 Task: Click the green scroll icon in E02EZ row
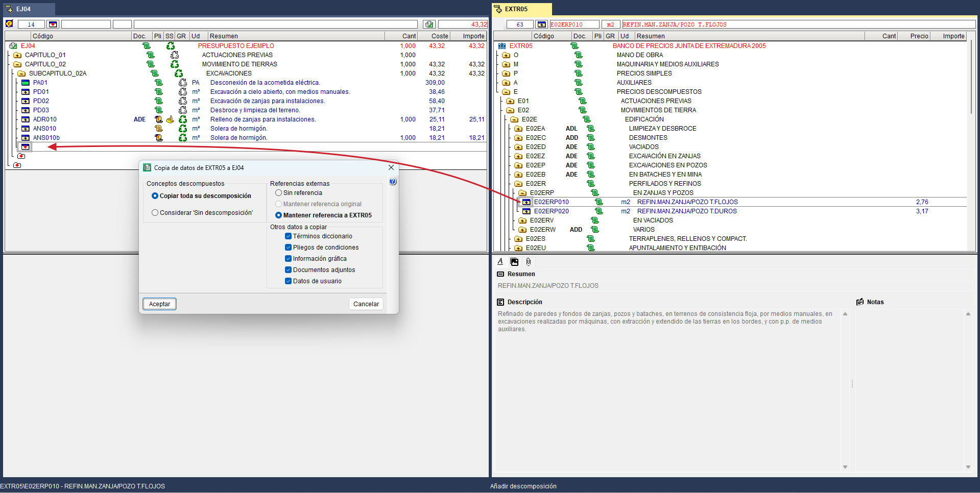591,156
